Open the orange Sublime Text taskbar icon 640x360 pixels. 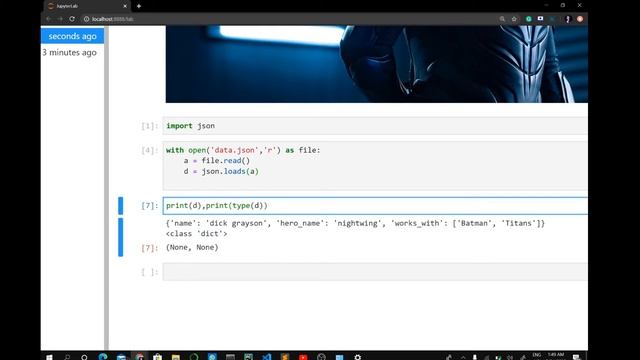285,357
